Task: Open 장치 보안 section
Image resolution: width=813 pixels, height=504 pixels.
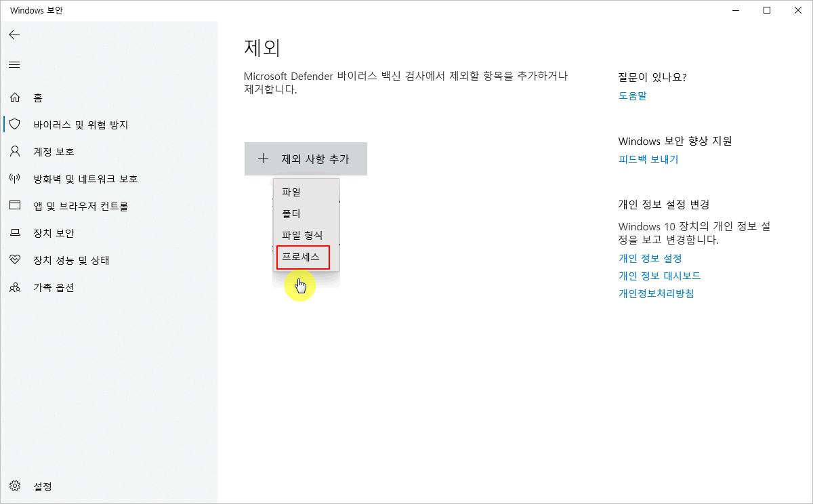Action: tap(108, 233)
